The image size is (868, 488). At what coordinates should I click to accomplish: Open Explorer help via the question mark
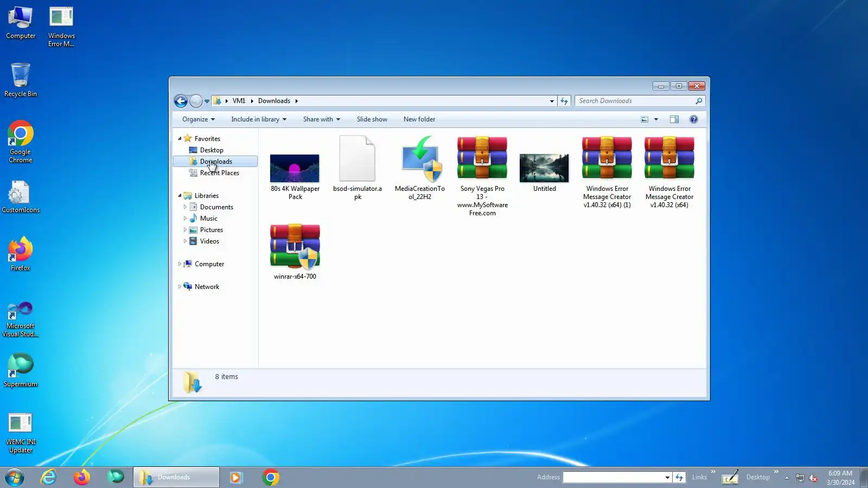tap(694, 119)
